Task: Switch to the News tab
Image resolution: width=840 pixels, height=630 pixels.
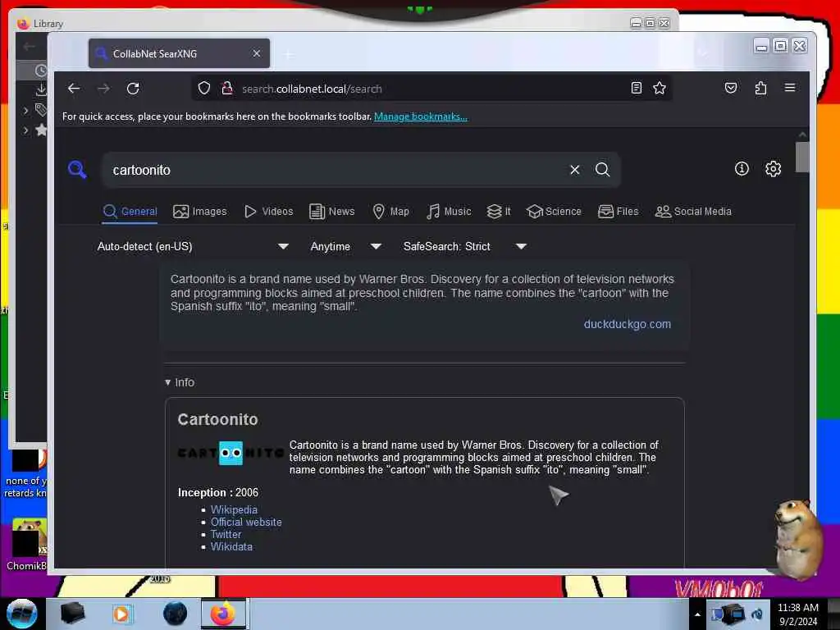Action: coord(331,212)
